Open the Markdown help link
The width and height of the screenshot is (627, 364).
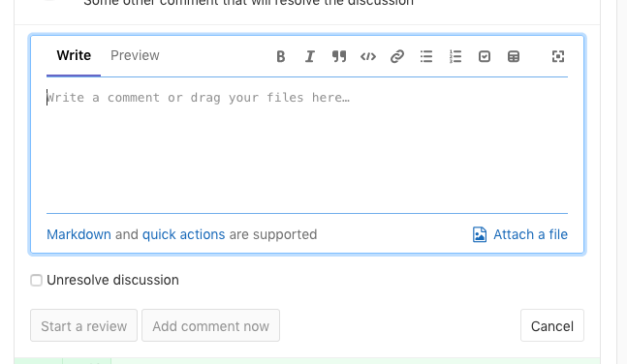click(78, 234)
